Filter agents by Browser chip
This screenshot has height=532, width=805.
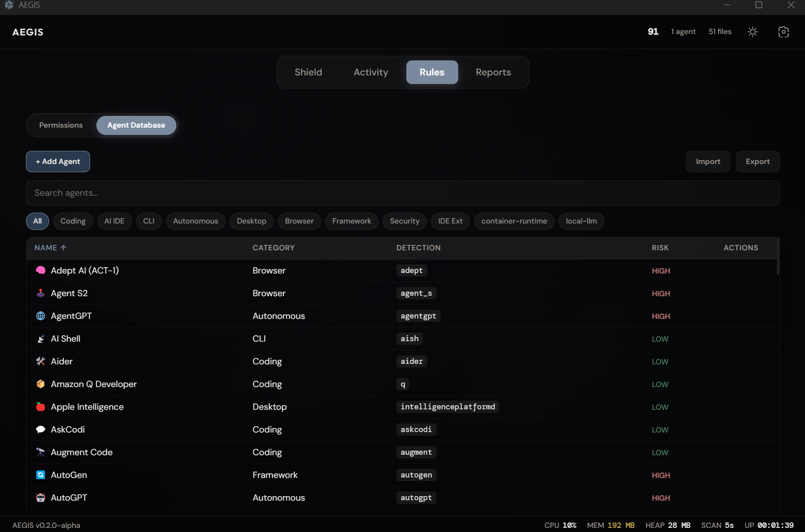(299, 221)
